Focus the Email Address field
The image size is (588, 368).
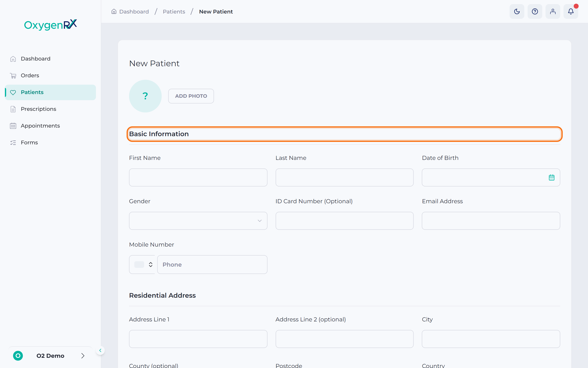(491, 221)
